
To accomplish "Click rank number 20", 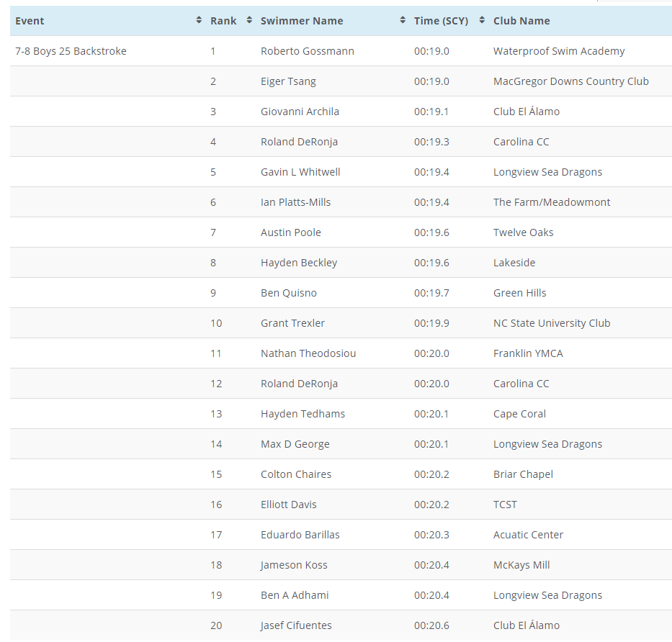I will tap(216, 625).
